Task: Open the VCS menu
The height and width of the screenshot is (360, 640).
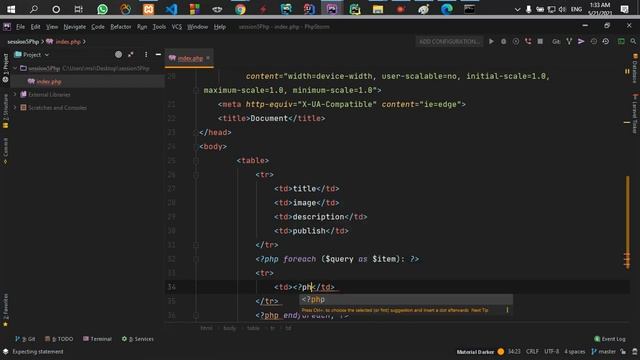Action: click(x=177, y=27)
